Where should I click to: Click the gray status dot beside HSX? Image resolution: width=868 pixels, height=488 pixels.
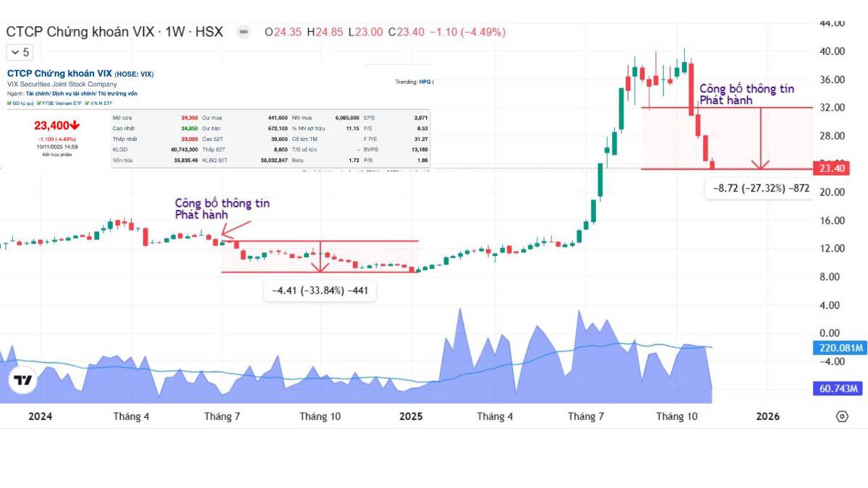244,32
